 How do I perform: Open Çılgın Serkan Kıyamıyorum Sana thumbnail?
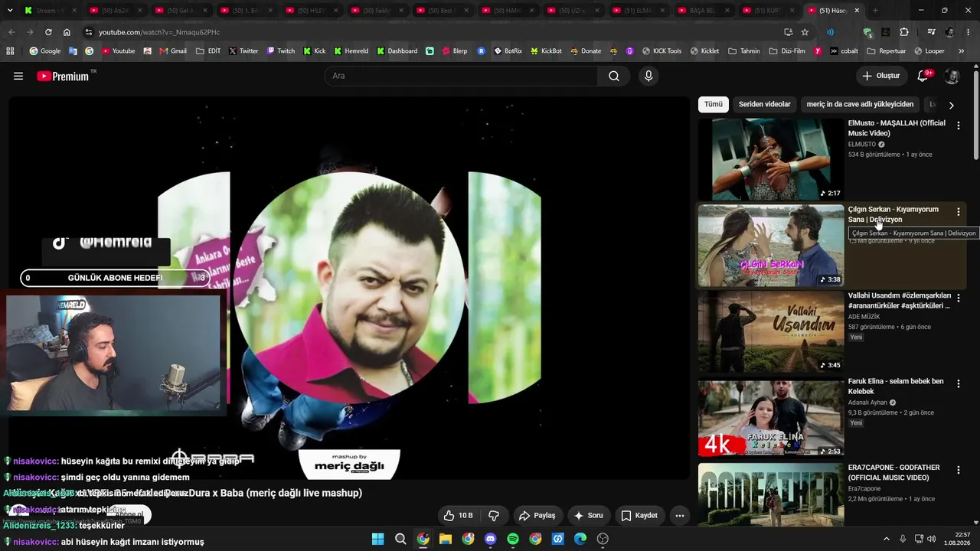click(x=771, y=246)
